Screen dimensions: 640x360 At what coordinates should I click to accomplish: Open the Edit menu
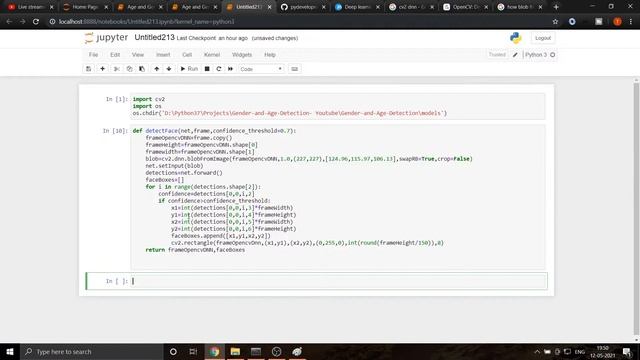(115, 55)
